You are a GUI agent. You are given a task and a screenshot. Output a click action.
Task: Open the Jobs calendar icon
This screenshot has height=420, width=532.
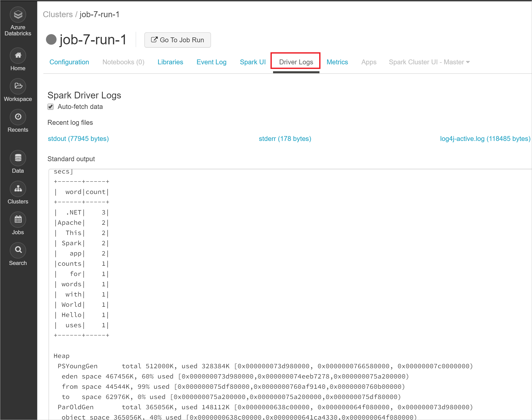tap(18, 220)
